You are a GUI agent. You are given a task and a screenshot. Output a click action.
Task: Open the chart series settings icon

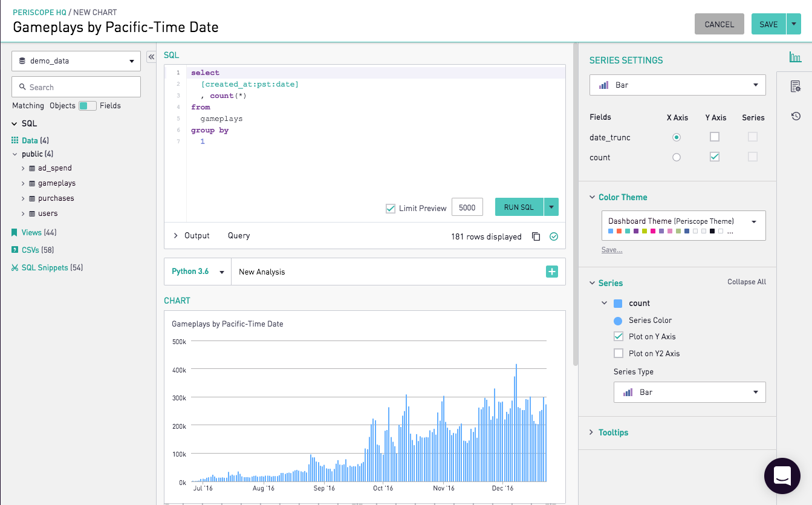[796, 57]
